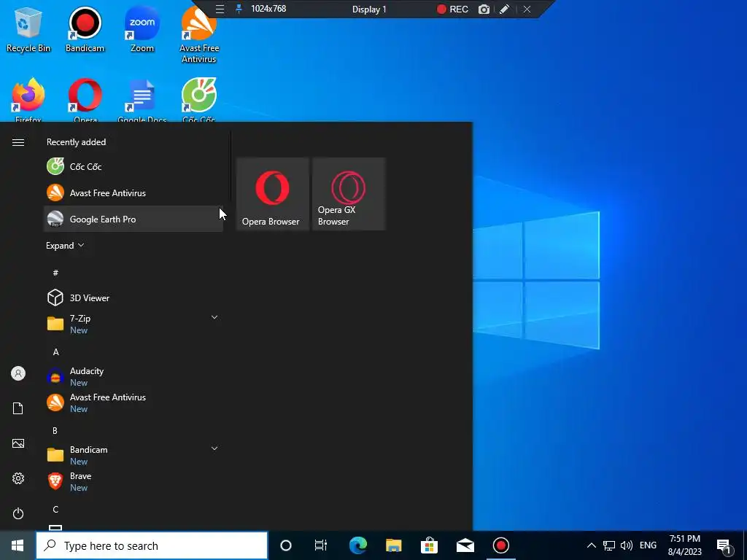Launch Bandicam from the desktop shortcut
747x560 pixels.
pos(85,29)
